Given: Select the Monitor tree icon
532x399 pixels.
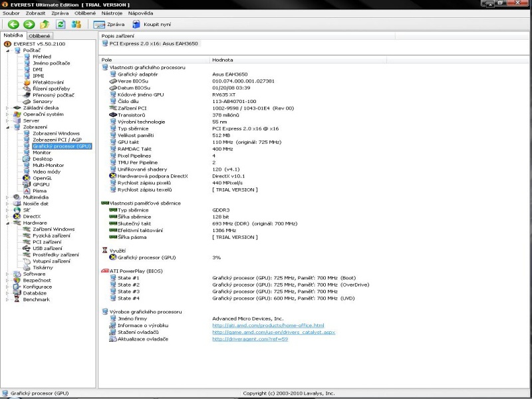Looking at the screenshot, I should (x=27, y=153).
